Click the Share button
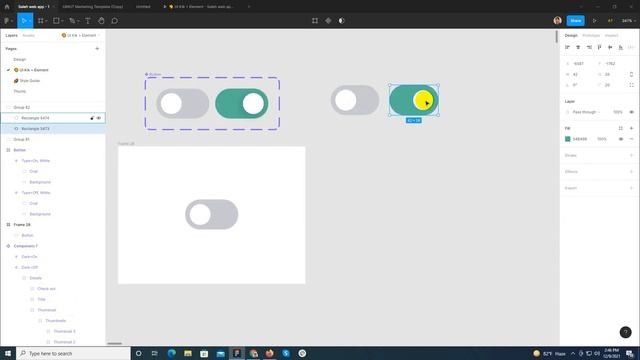The width and height of the screenshot is (640, 360). (x=576, y=20)
